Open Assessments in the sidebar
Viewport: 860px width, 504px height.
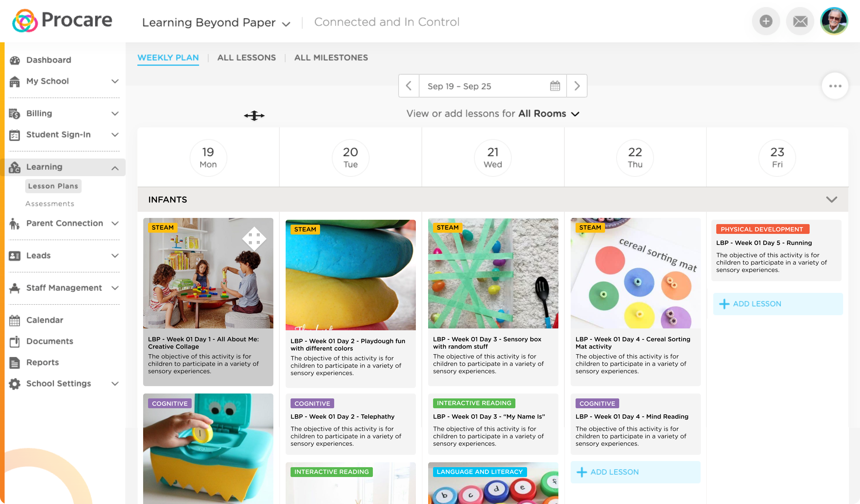[x=50, y=204]
